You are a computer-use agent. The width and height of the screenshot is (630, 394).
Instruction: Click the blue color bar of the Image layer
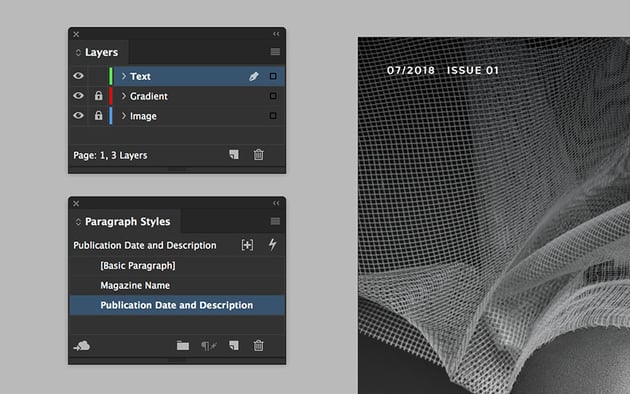point(111,116)
